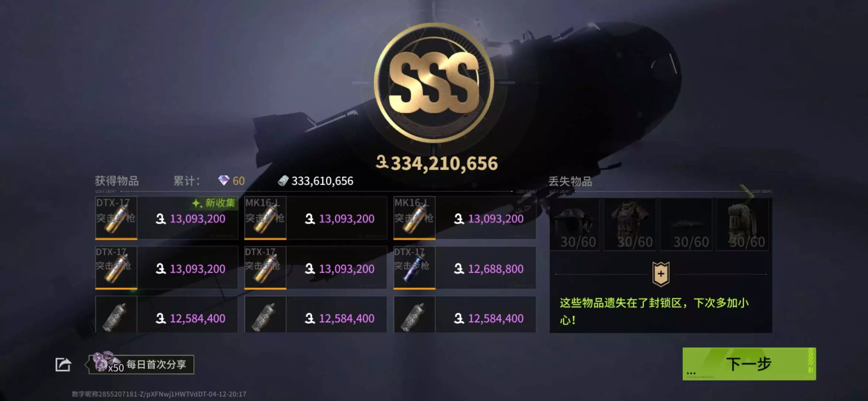
Task: Open the DTX-17 item worth 12,688,800
Action: [465, 268]
